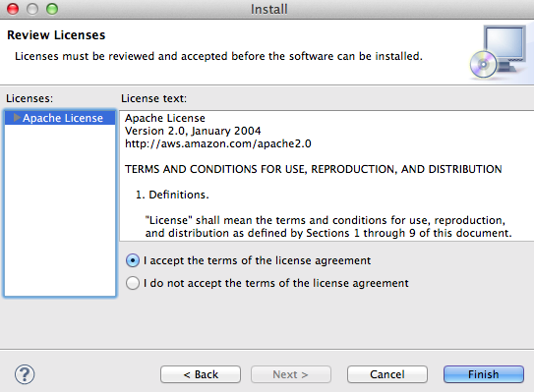Select I do not accept the terms radio button
This screenshot has width=534, height=392.
pyautogui.click(x=133, y=283)
